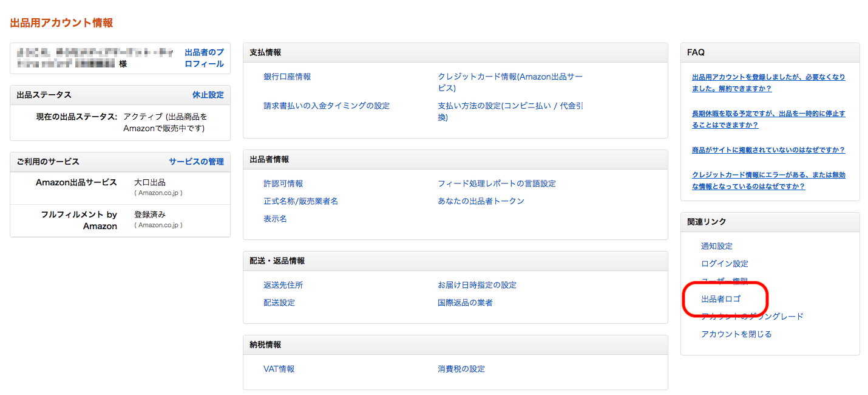Open FAQ 商品がサイトに掲載されていないのはなぜですか？

(x=768, y=150)
